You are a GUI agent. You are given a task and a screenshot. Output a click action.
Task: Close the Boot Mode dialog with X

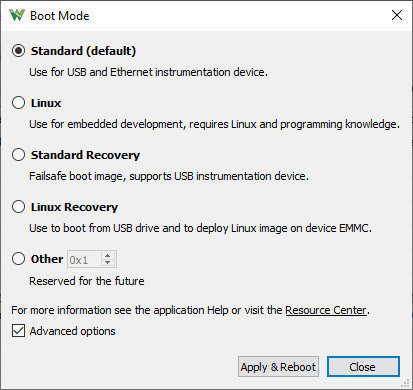(x=397, y=15)
